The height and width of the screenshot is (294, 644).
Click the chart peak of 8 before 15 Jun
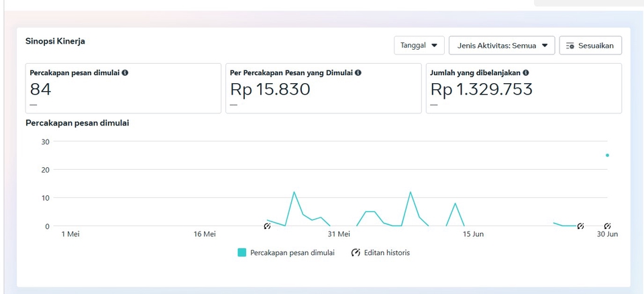(x=455, y=203)
